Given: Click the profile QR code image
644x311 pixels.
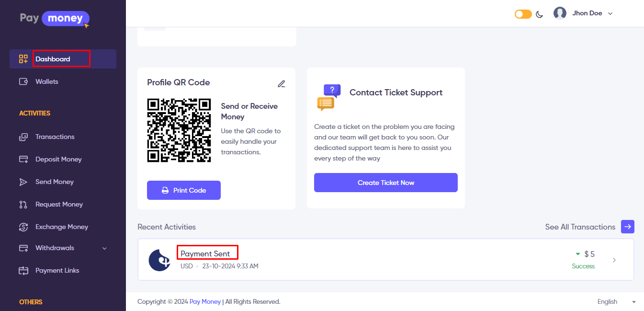Looking at the screenshot, I should [x=179, y=130].
